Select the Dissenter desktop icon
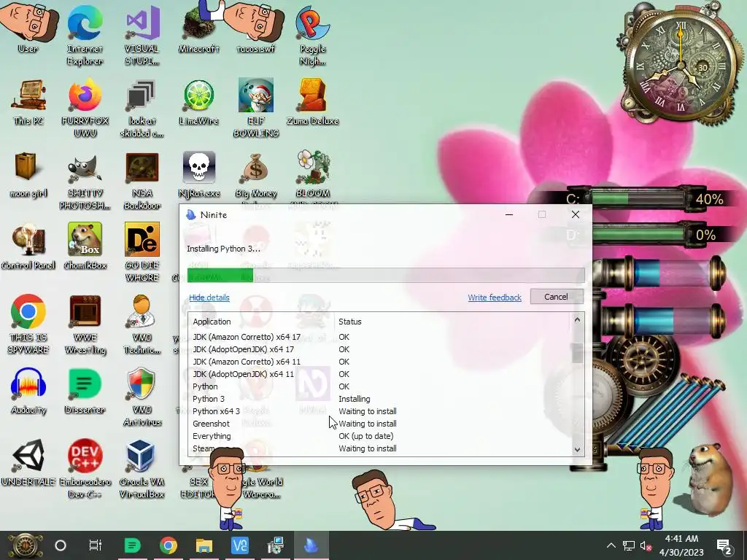 point(85,391)
